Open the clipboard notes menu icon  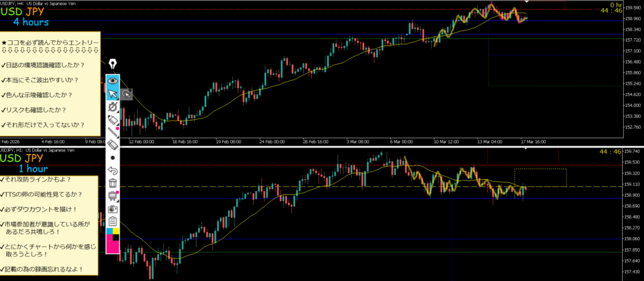coord(113,221)
